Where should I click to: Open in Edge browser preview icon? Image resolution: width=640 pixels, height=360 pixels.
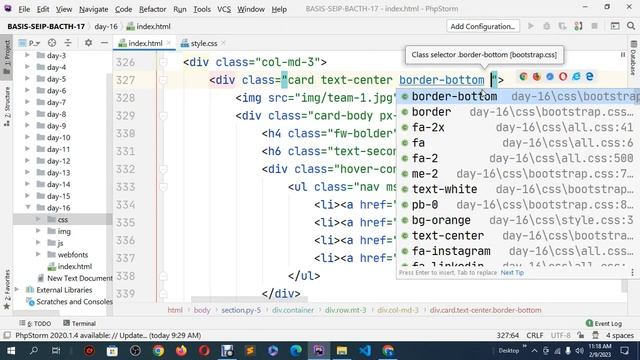(589, 76)
